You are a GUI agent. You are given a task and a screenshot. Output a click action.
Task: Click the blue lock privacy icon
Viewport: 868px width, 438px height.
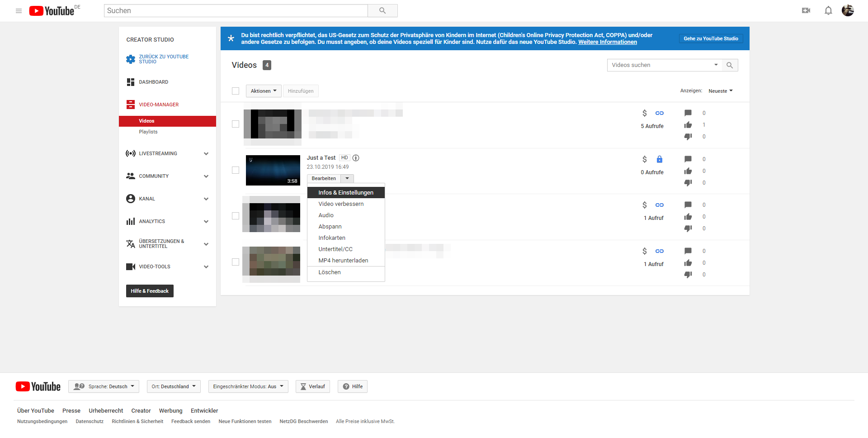click(660, 159)
